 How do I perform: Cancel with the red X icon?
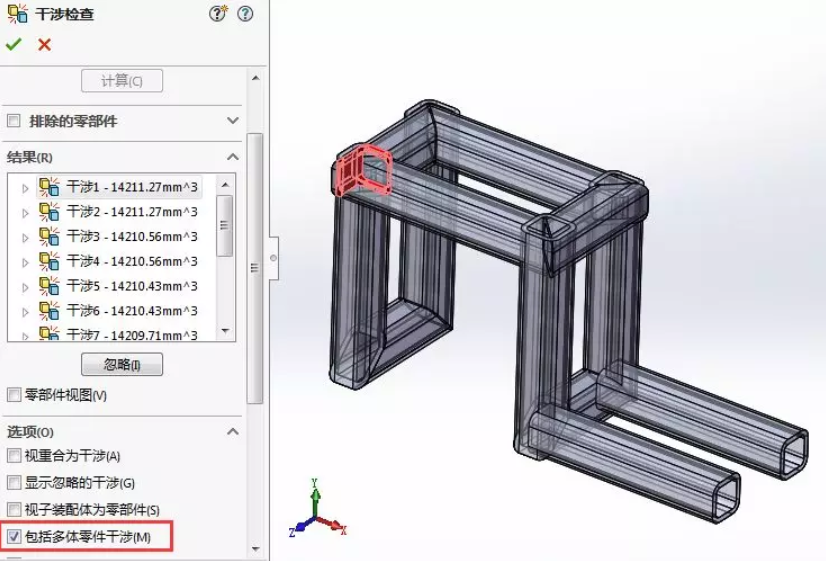[x=44, y=45]
